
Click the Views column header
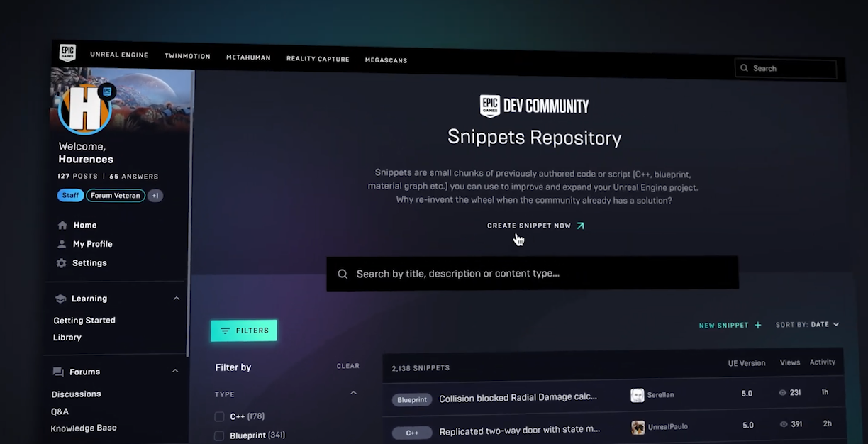pos(790,362)
